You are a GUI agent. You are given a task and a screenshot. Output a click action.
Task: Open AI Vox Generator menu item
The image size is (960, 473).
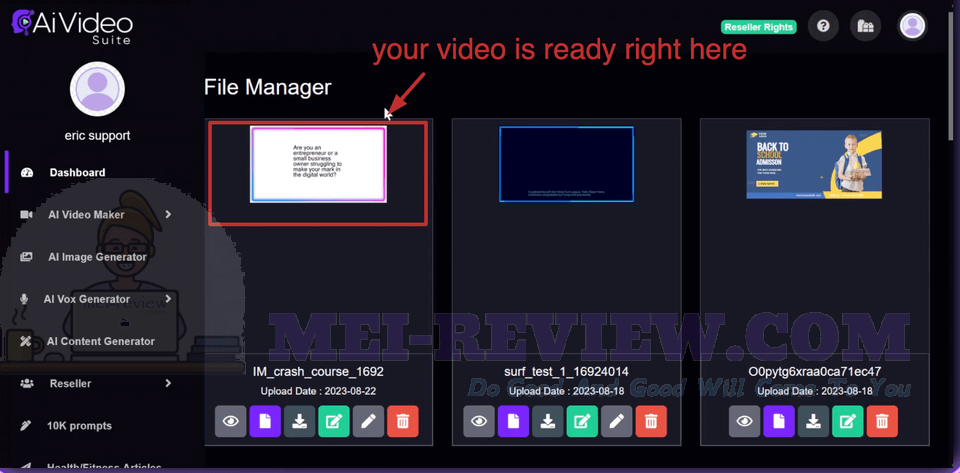click(x=87, y=299)
